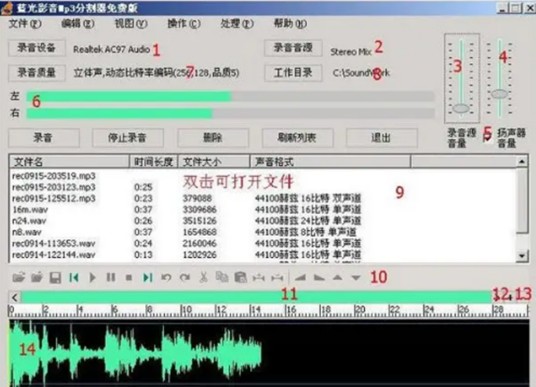Jump to start with the skip-back icon

click(73, 277)
